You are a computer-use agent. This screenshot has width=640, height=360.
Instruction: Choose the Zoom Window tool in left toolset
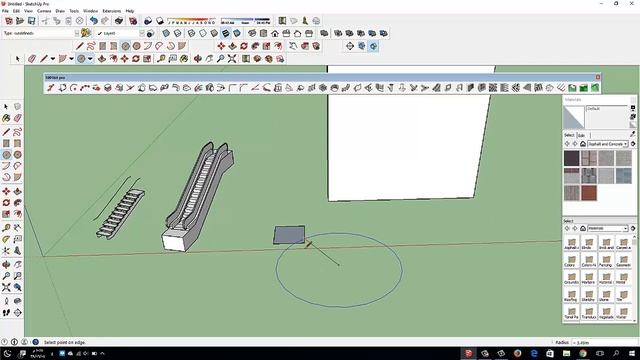coord(18,276)
